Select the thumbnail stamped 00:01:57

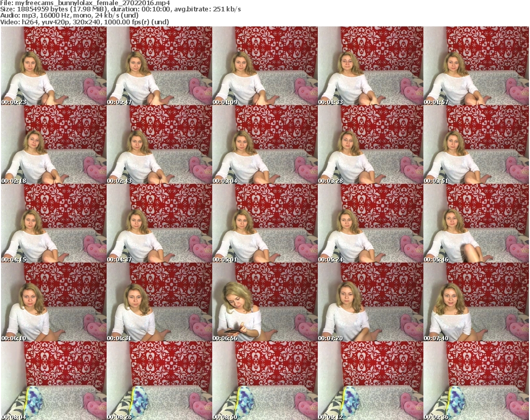476,66
